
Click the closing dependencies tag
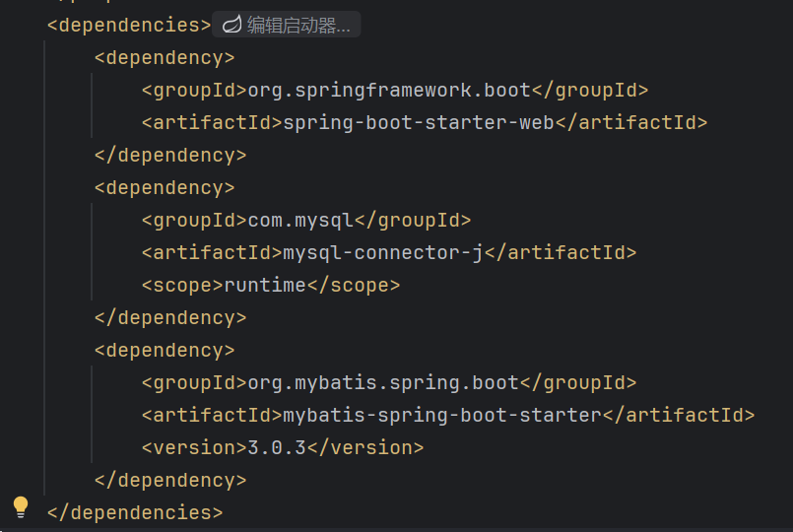(135, 512)
